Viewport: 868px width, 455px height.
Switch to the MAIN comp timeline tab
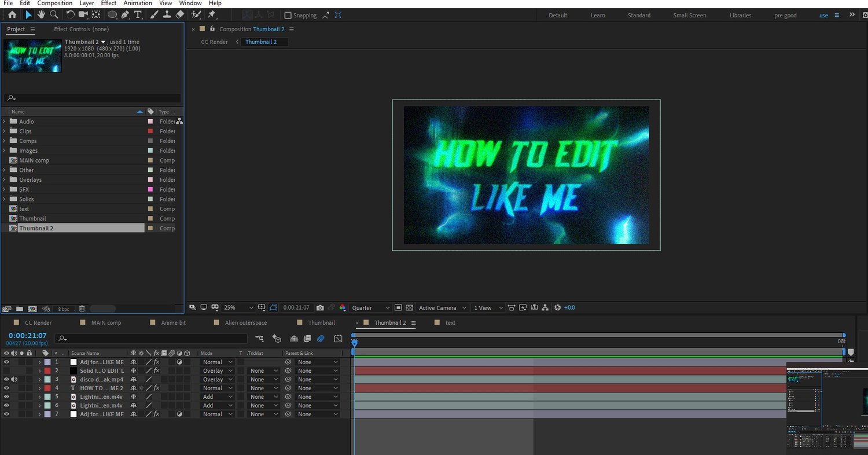coord(106,323)
